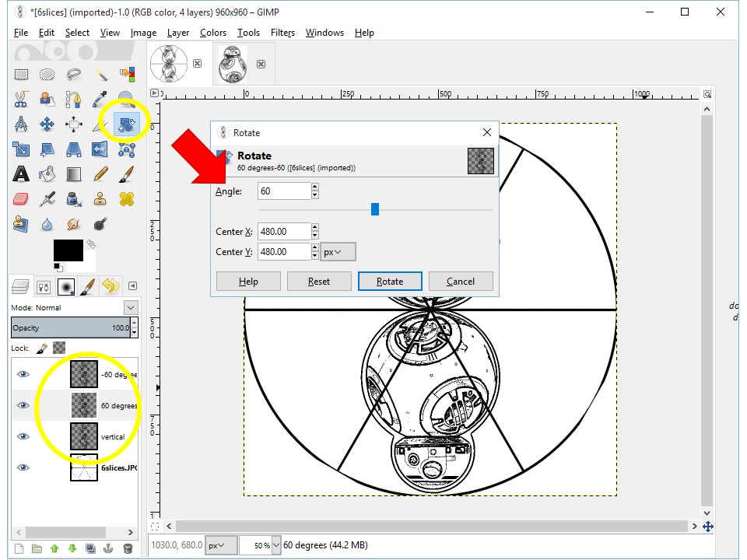Viewport: 747px width, 560px height.
Task: Click the Rotate button in dialog
Action: [390, 282]
